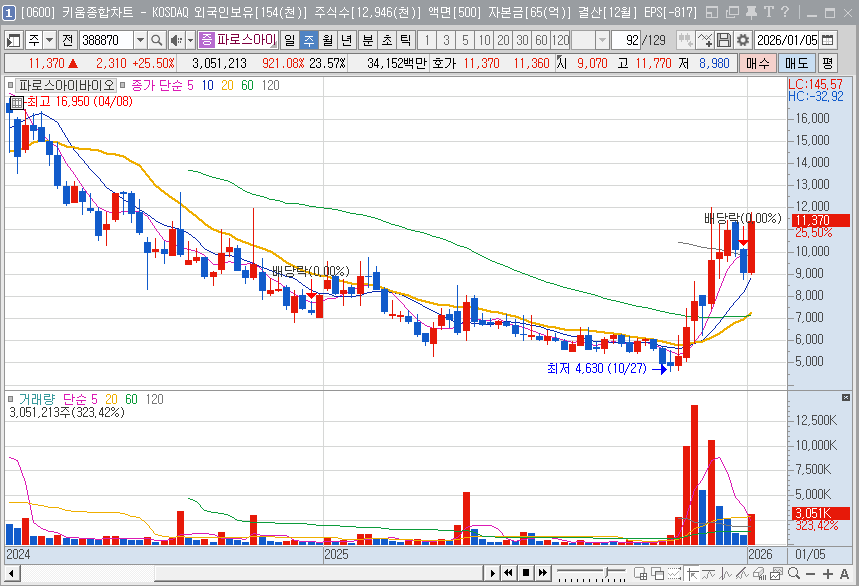Click the date field 2026/01/05
The height and width of the screenshot is (586, 859).
787,40
